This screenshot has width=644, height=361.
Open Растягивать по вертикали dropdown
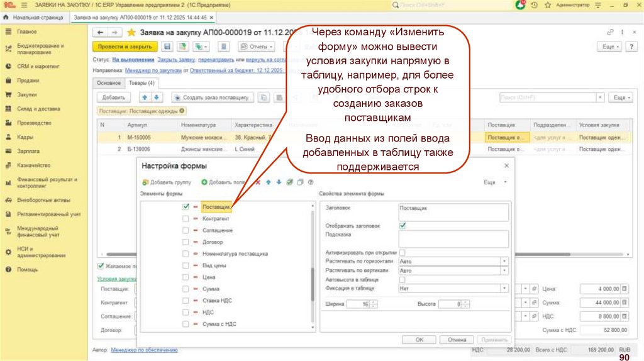click(x=504, y=270)
